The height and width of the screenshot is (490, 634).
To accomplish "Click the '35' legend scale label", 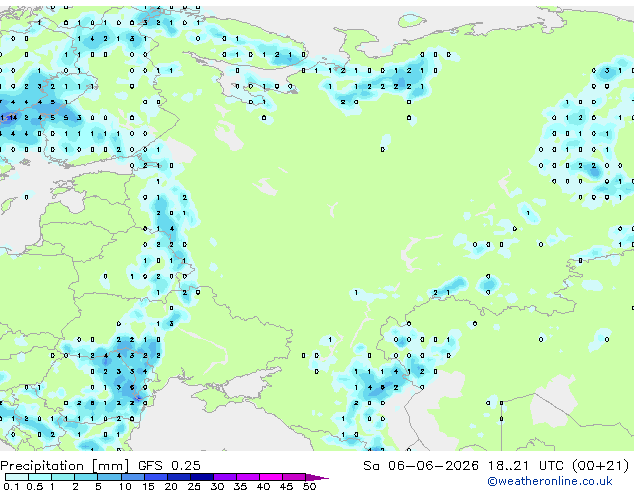I will (240, 486).
